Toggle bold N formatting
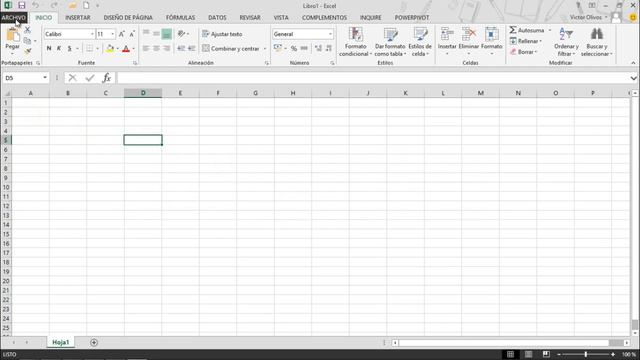 [x=49, y=49]
